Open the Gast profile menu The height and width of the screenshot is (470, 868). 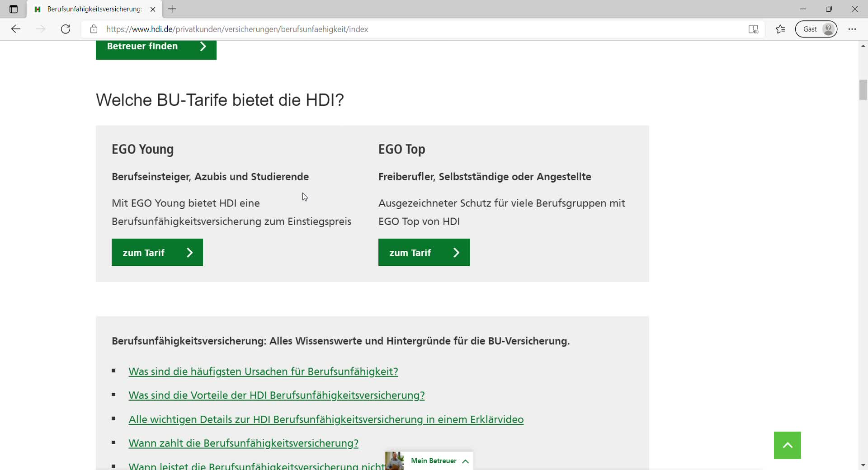816,29
